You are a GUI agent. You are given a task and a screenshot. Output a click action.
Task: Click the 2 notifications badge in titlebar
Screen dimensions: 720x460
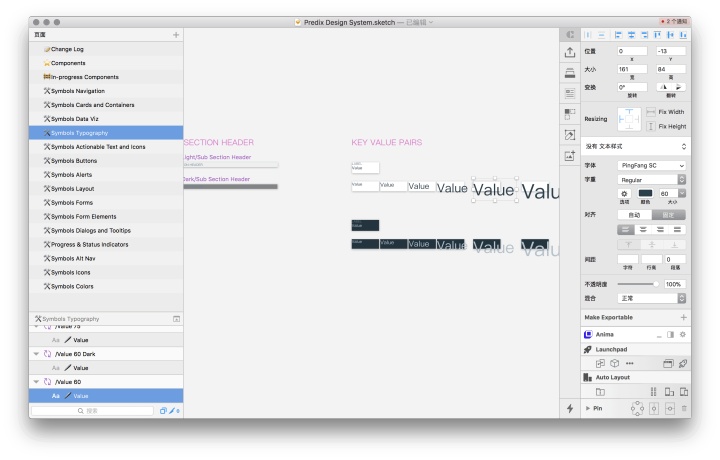coord(674,22)
